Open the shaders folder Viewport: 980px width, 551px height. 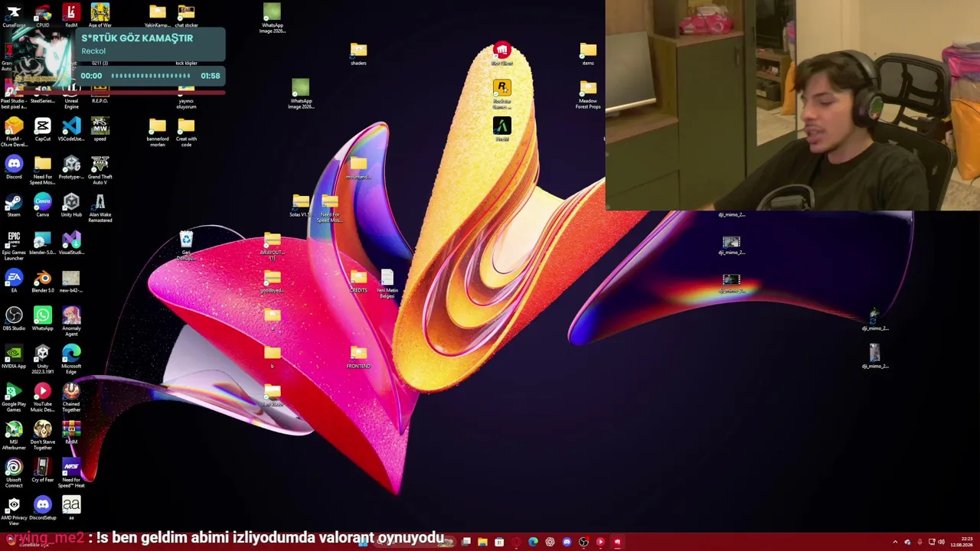click(358, 54)
